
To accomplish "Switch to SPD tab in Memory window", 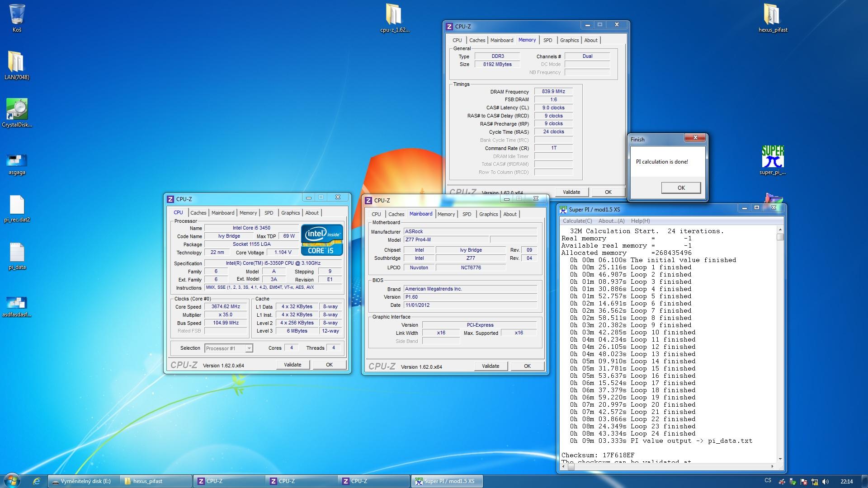I will pyautogui.click(x=547, y=40).
